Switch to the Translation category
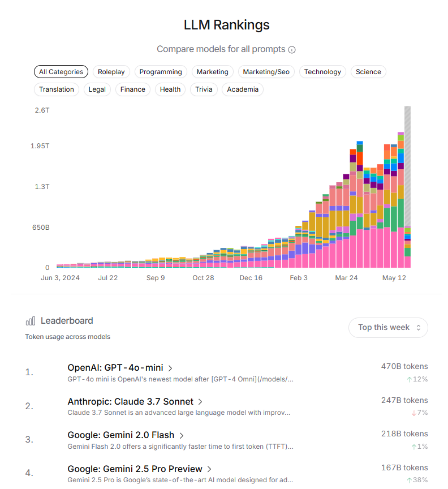The height and width of the screenshot is (489, 448). pyautogui.click(x=57, y=89)
